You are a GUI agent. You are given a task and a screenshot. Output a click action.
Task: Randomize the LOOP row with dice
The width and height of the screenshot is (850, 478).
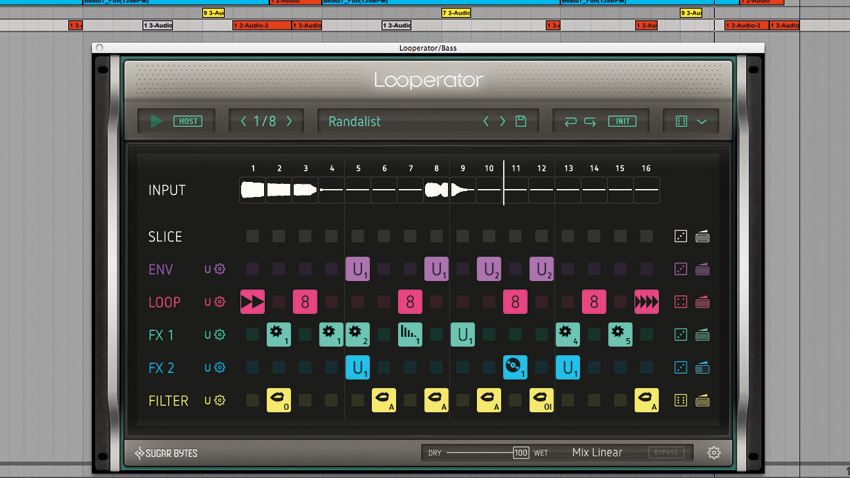[x=680, y=302]
